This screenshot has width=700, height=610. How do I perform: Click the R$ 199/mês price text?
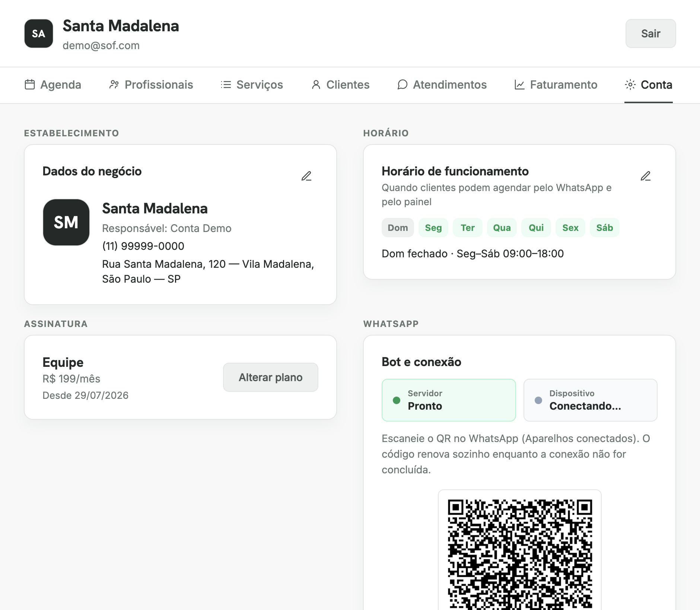[x=71, y=379]
